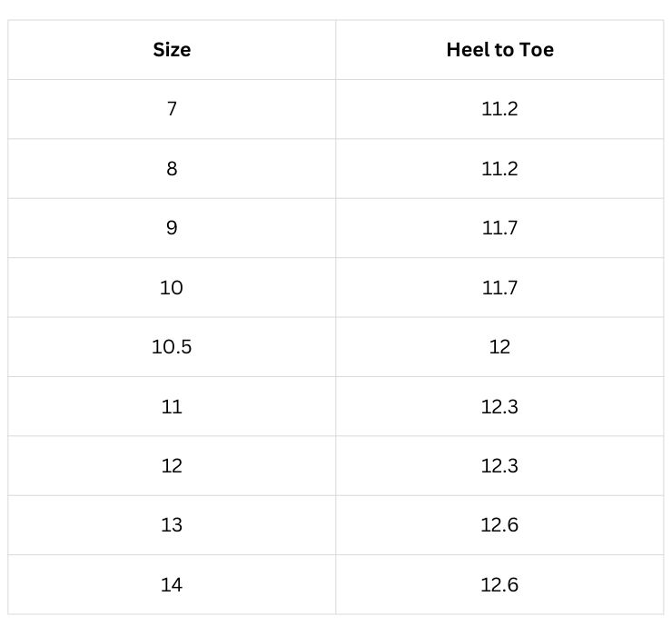This screenshot has width=672, height=636.
Task: Select the size 14 cell
Action: coord(172,585)
